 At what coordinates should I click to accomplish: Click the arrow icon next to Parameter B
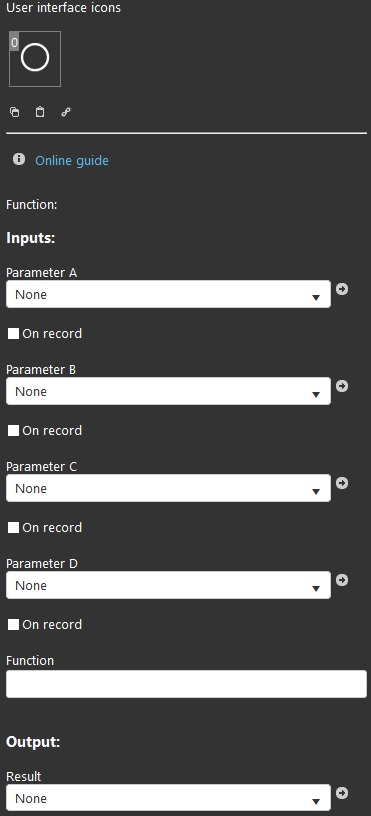pyautogui.click(x=342, y=386)
